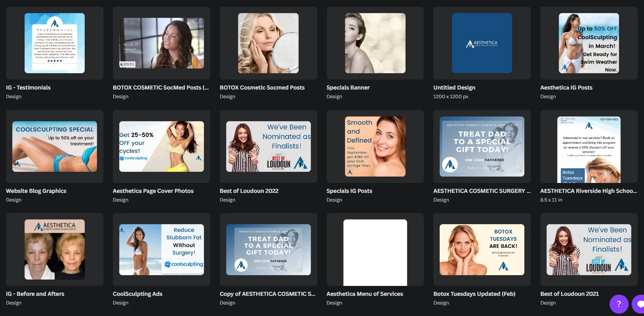Screen dimensions: 644x316
Task: Click the Best of Loudoun 2021 title
Action: [570, 294]
